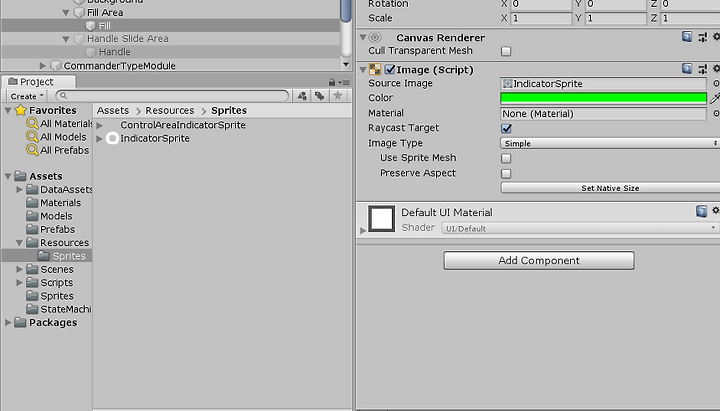Open Canvas Renderer help reference icon
Image resolution: width=720 pixels, height=411 pixels.
(687, 37)
